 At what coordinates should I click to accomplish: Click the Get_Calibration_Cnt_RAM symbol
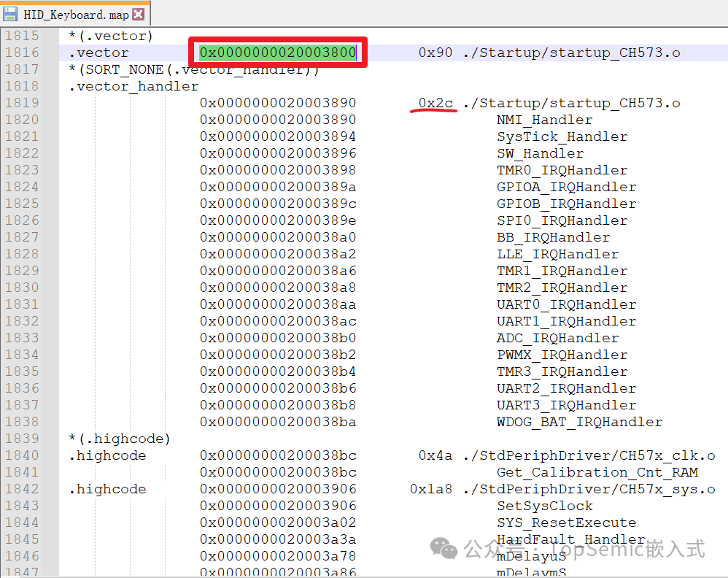[x=597, y=472]
